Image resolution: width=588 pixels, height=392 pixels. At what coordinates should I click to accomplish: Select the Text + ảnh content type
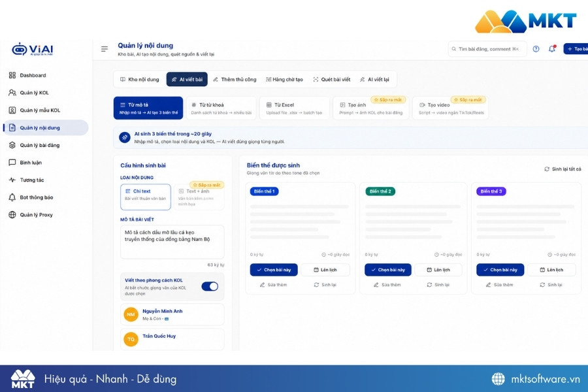(x=199, y=197)
